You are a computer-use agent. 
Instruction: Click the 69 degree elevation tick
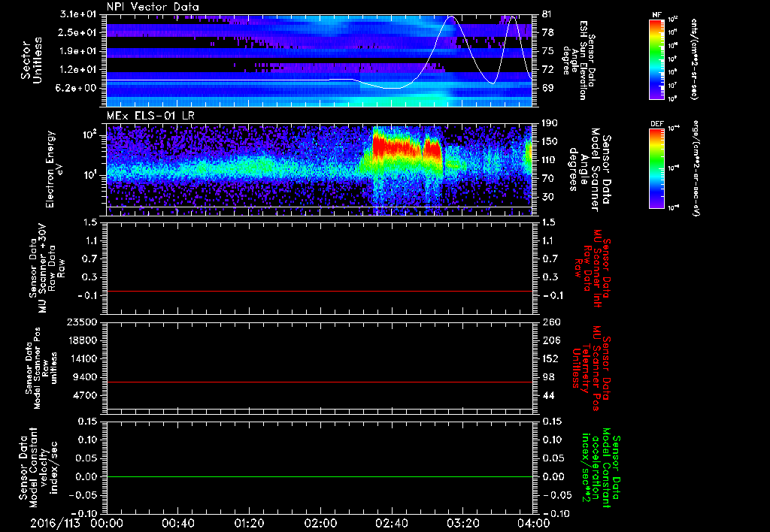pos(548,88)
